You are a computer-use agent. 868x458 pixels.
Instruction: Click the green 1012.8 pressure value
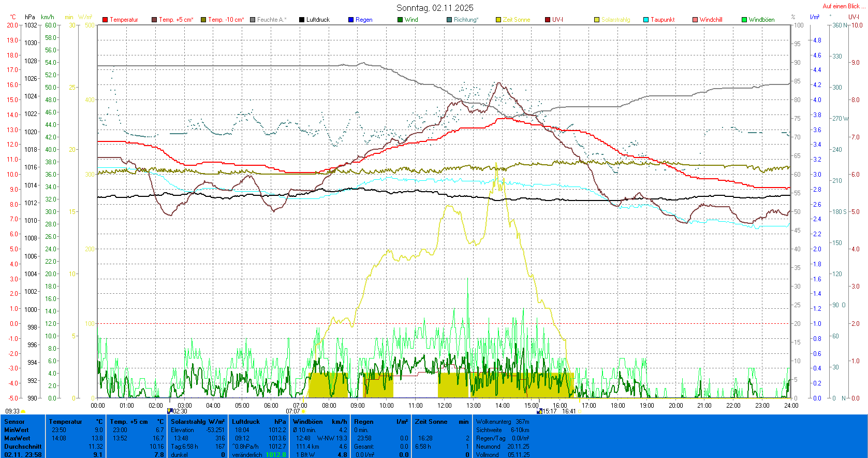coord(275,455)
